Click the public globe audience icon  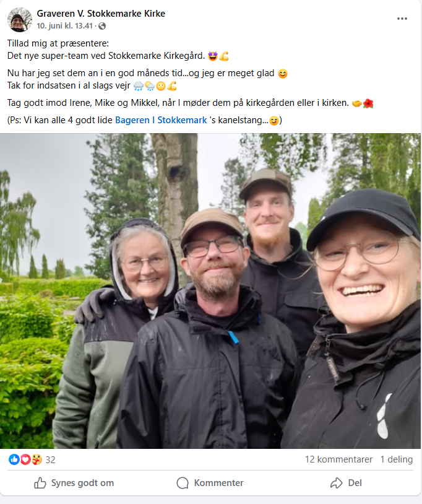(102, 26)
